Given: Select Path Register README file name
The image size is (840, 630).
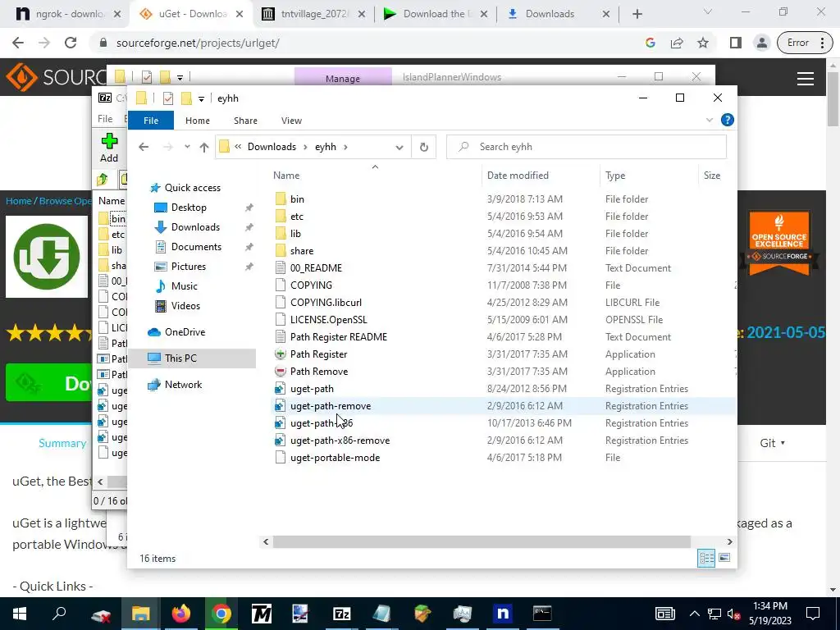Looking at the screenshot, I should (339, 337).
